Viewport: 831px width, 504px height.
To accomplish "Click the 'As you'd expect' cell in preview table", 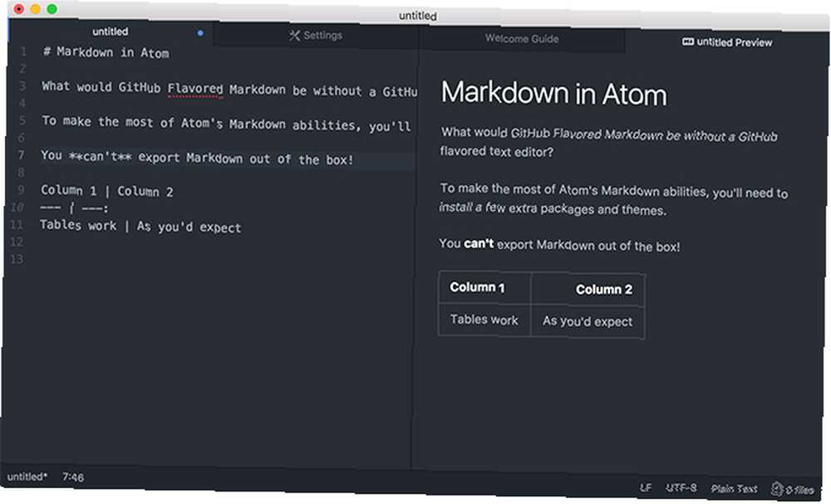I will coord(588,321).
